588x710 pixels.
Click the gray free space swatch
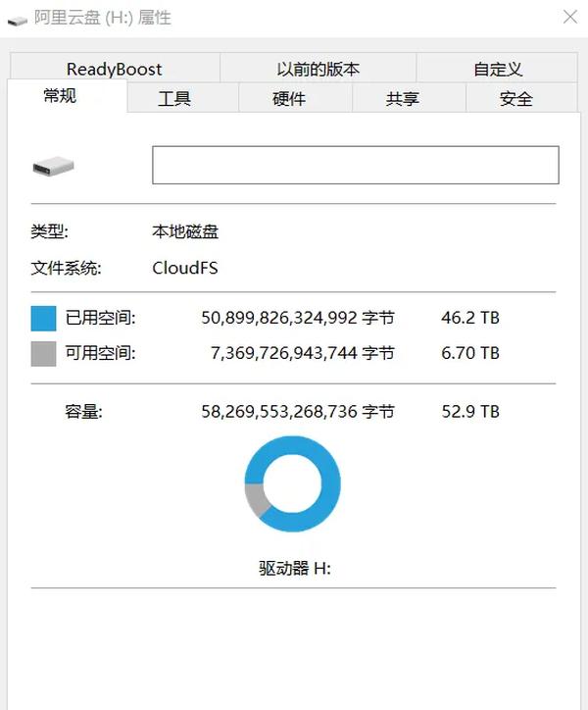(43, 354)
